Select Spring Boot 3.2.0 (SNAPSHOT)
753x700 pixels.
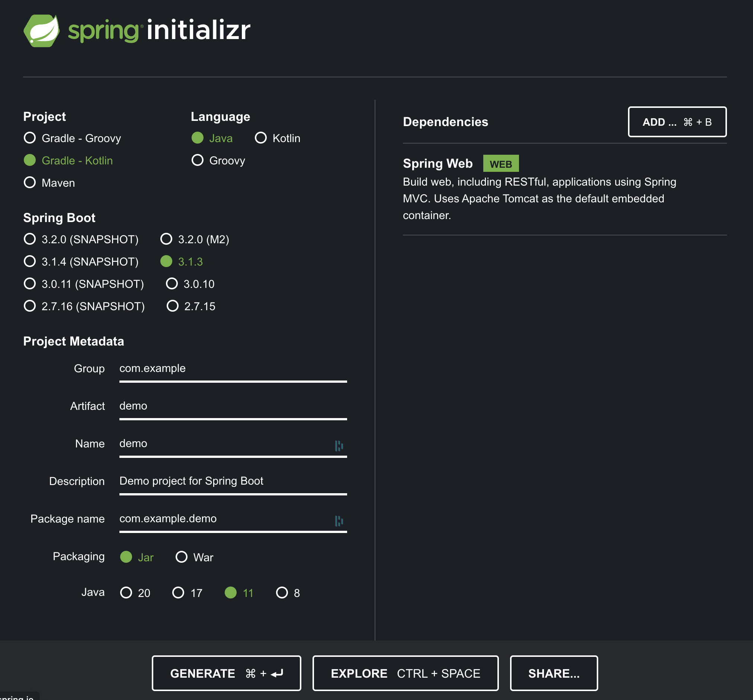(x=81, y=239)
